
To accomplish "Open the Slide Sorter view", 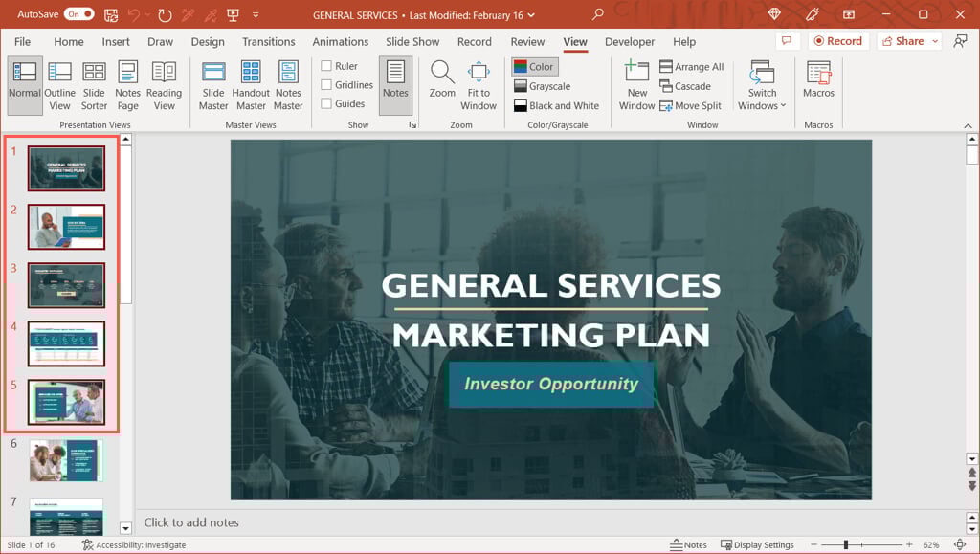I will [x=94, y=85].
